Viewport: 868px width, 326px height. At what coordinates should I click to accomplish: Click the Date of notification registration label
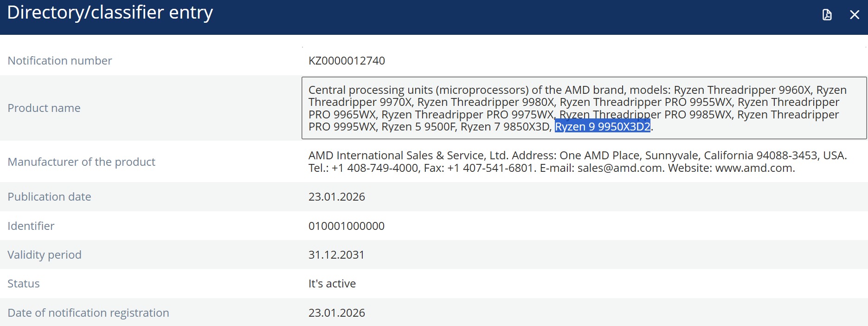[x=88, y=313]
